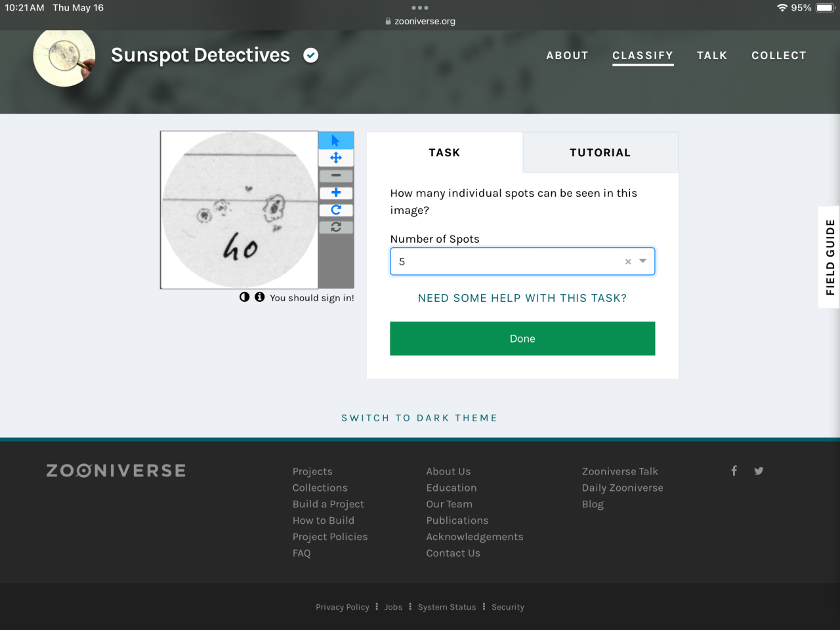840x630 pixels.
Task: Tap the three-dot multitasking menu
Action: (420, 8)
